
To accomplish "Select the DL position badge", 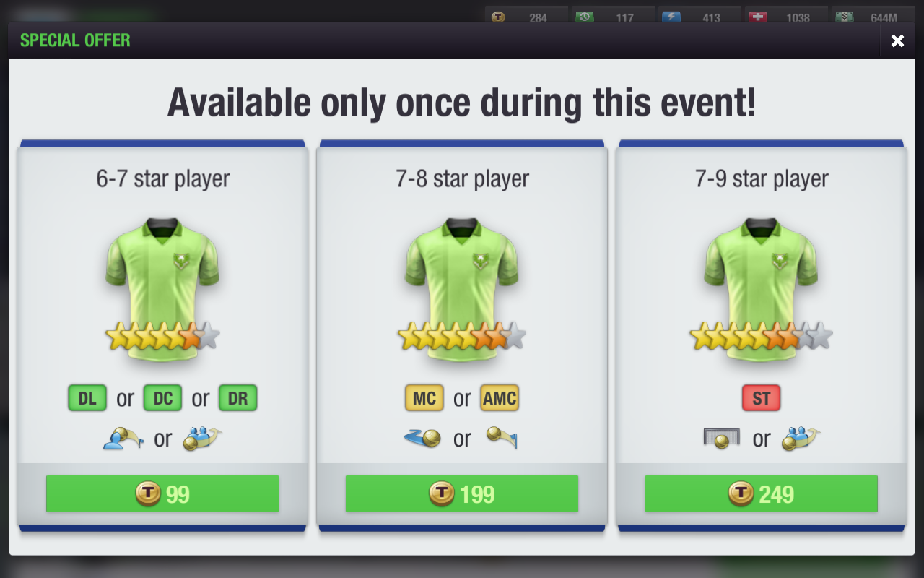I will pos(87,398).
